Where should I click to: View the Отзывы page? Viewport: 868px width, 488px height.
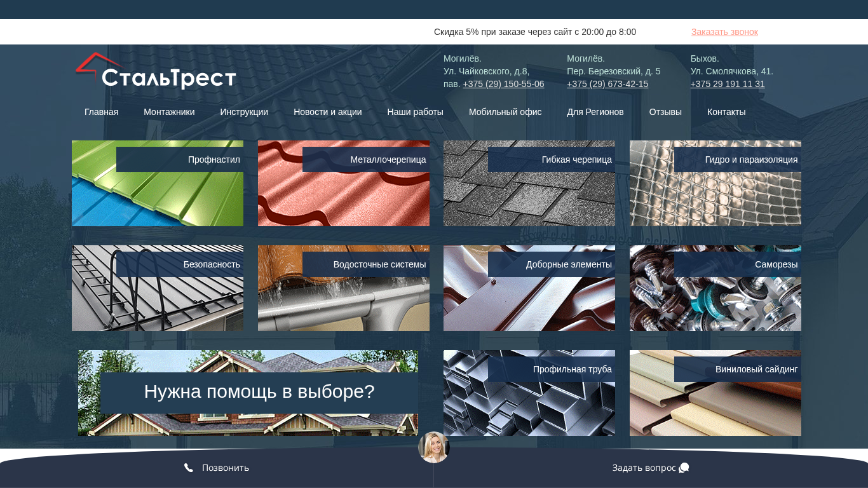click(665, 112)
